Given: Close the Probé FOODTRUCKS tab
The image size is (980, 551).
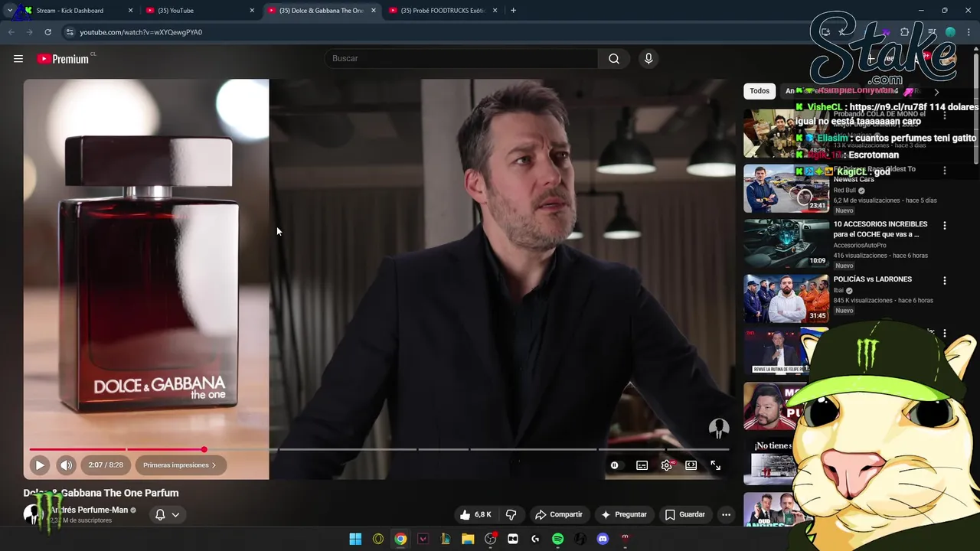Looking at the screenshot, I should pyautogui.click(x=495, y=11).
